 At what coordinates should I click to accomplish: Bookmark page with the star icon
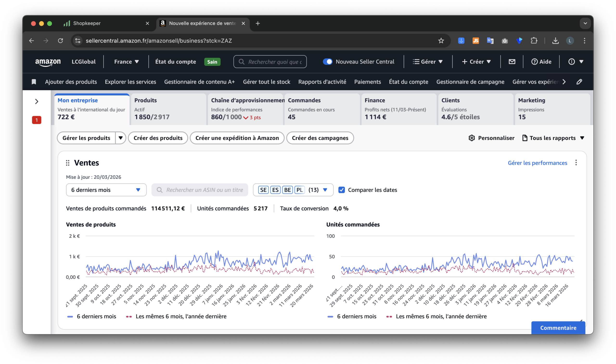coord(441,41)
